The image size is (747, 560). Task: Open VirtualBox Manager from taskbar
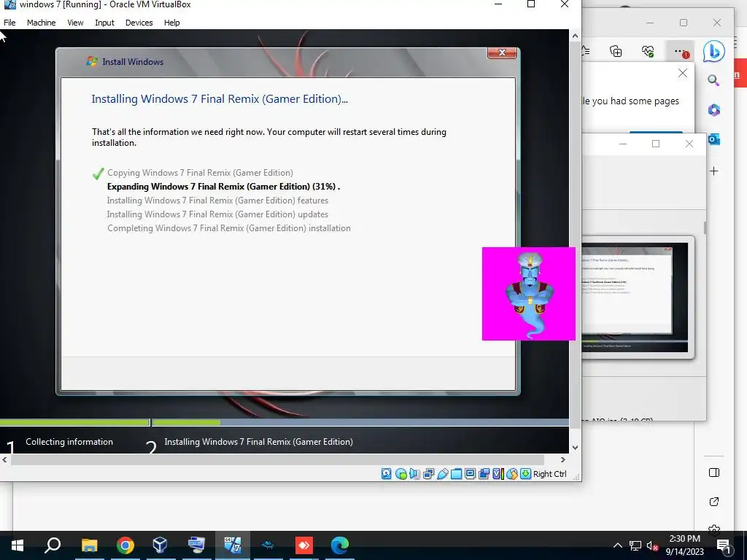(160, 545)
